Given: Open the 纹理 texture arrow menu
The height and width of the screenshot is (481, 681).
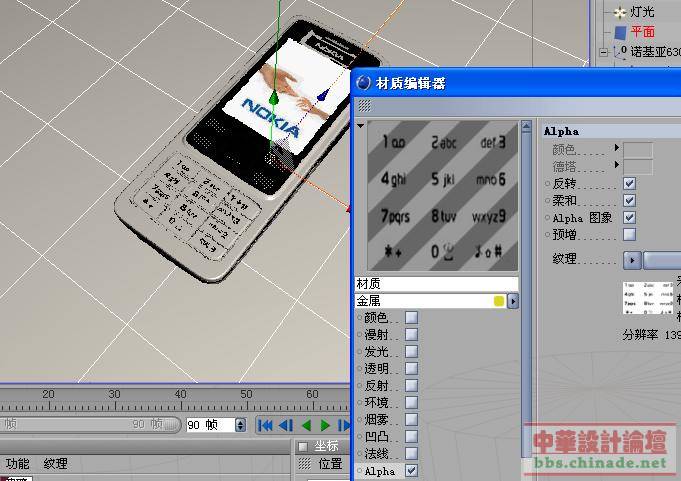Looking at the screenshot, I should pos(632,260).
